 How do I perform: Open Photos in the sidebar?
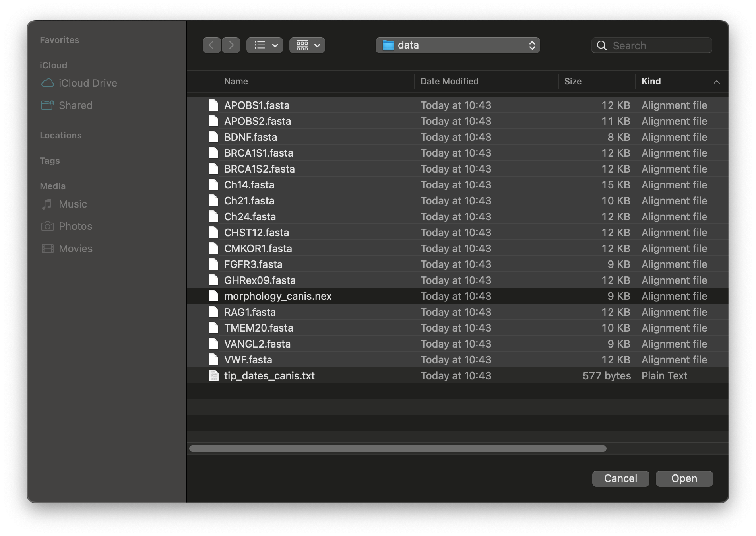(76, 226)
